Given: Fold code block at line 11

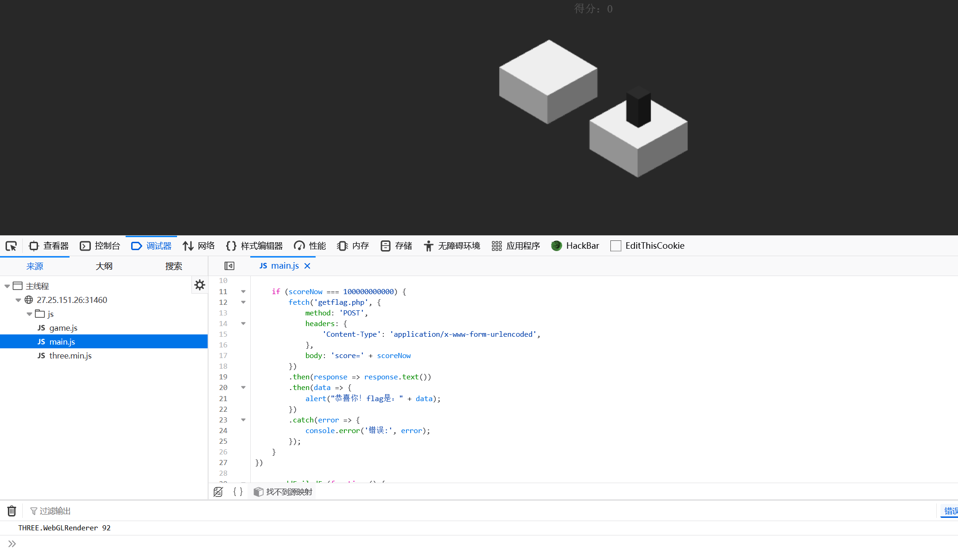Looking at the screenshot, I should (243, 292).
